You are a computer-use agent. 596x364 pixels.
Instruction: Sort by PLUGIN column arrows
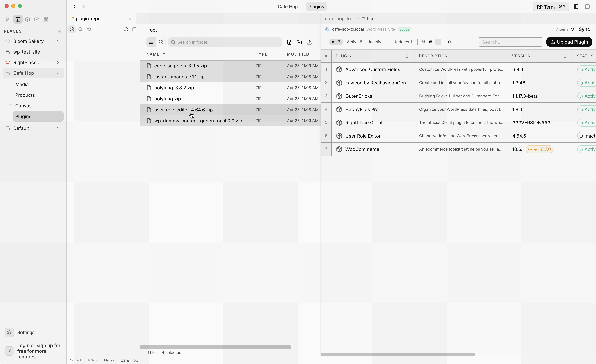[407, 56]
